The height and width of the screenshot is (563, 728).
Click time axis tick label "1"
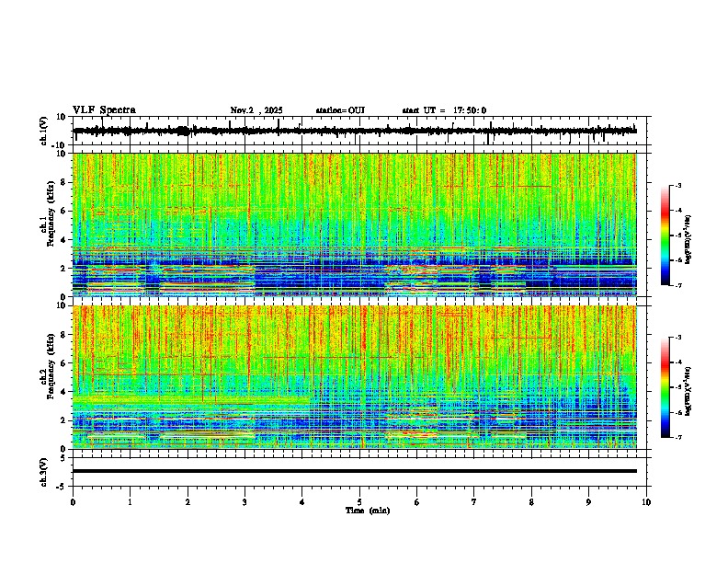(130, 502)
